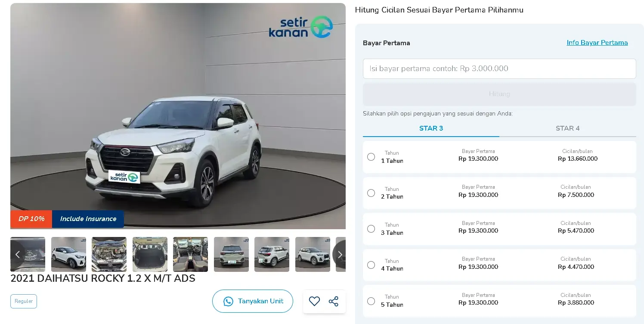The height and width of the screenshot is (324, 644).
Task: Pick the 4 Tahun radio option
Action: 371,265
